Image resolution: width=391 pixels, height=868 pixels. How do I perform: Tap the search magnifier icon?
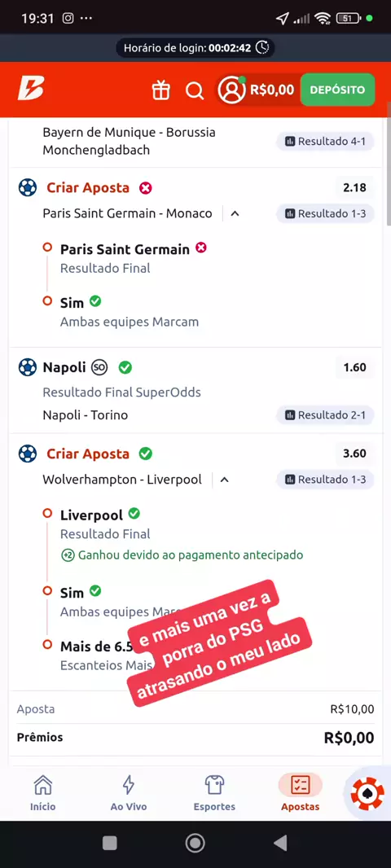pyautogui.click(x=195, y=90)
